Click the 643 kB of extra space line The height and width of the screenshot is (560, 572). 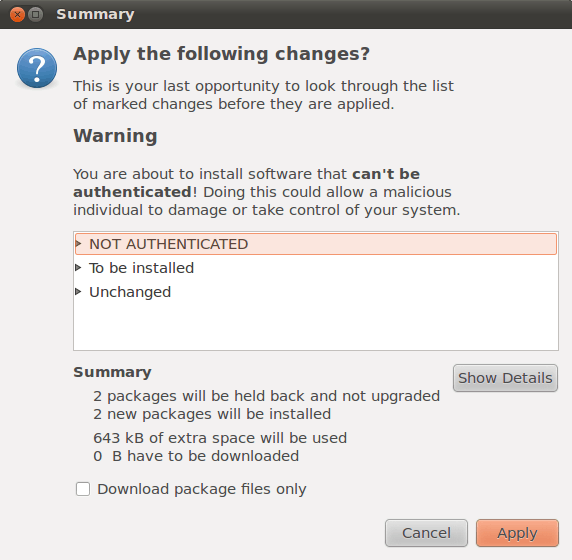point(220,438)
